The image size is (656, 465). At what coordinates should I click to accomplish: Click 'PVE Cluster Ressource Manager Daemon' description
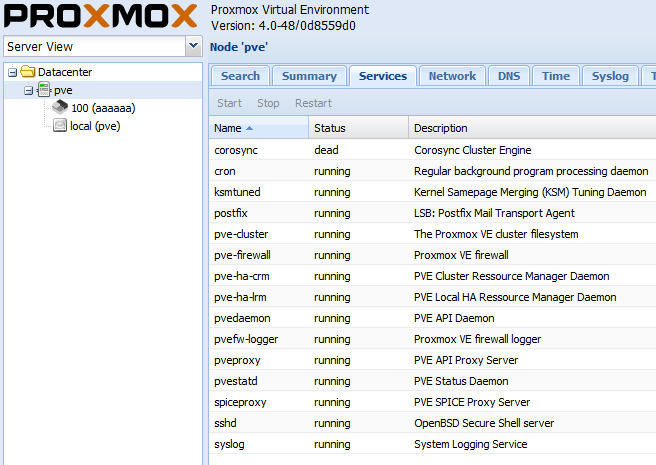pyautogui.click(x=512, y=276)
